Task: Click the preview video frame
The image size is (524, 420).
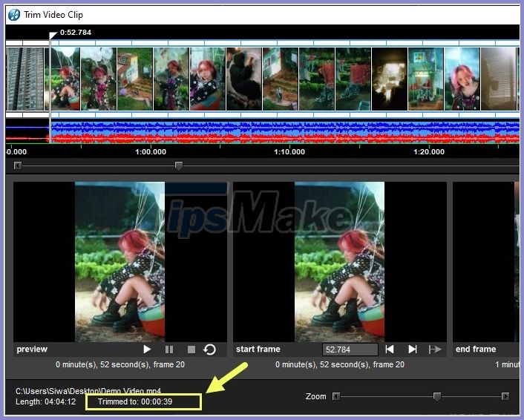Action: tap(119, 262)
